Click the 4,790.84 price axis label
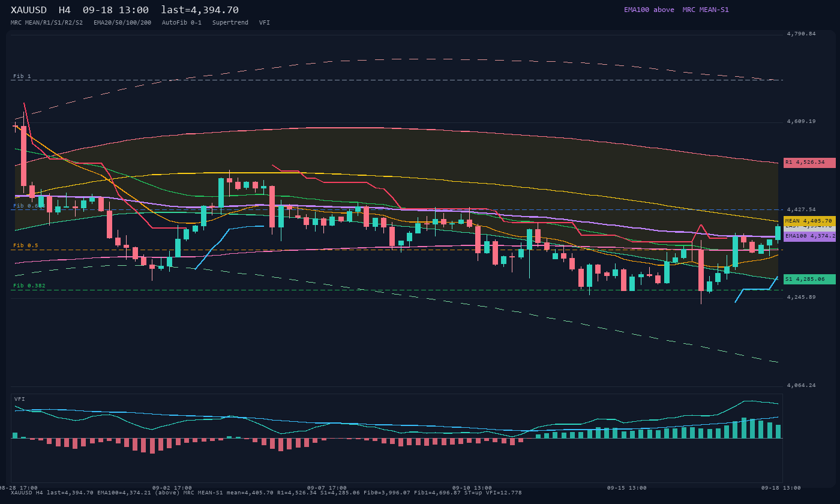Screen dimensions: 840x504 click(x=802, y=34)
